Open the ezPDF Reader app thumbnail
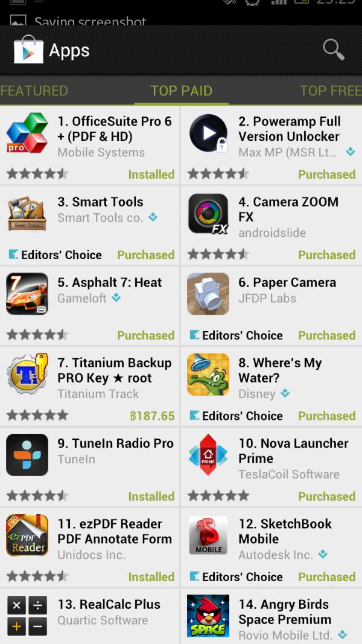 [x=27, y=535]
